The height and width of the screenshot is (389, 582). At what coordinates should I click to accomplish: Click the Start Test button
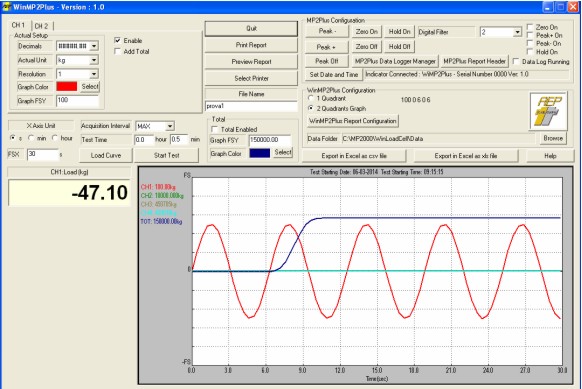166,155
